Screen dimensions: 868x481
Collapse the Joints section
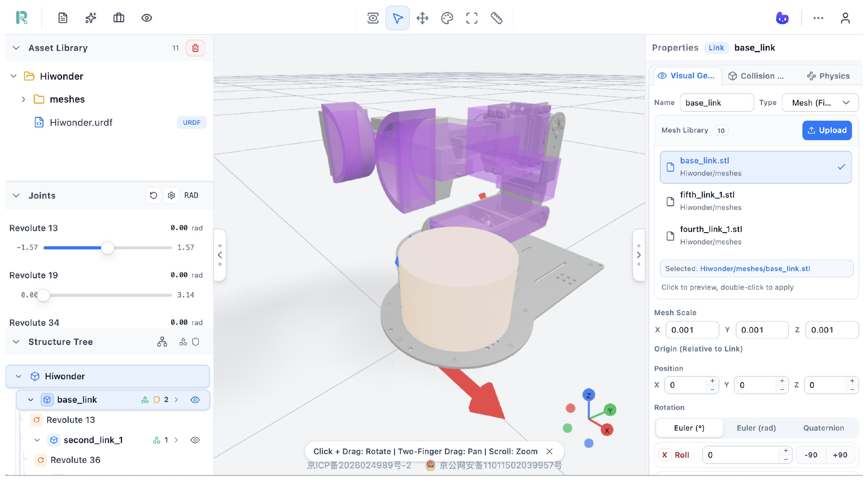pos(16,196)
